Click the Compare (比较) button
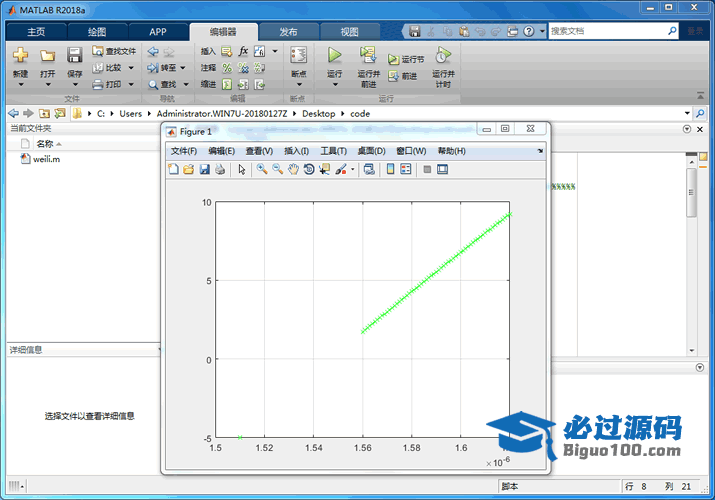 (x=108, y=67)
